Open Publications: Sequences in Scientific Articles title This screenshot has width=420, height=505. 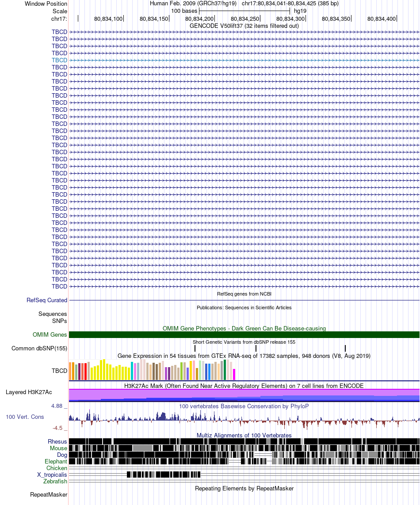tap(244, 308)
